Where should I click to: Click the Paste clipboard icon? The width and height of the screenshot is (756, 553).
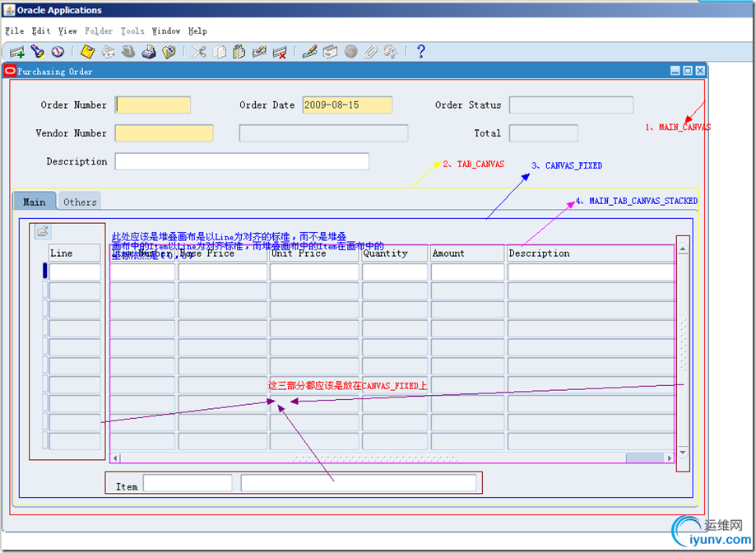[x=239, y=52]
